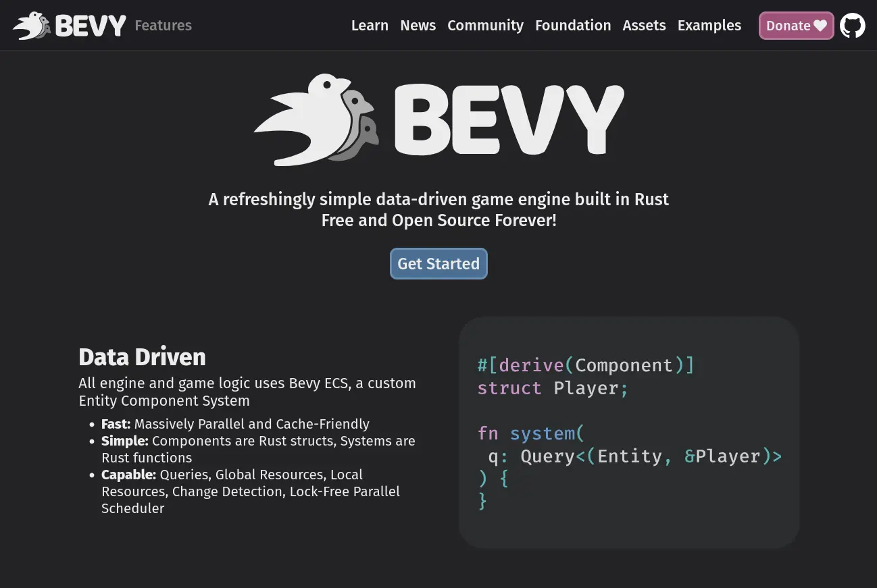Click the 'Capable:' bullet point label
877x588 pixels.
128,475
